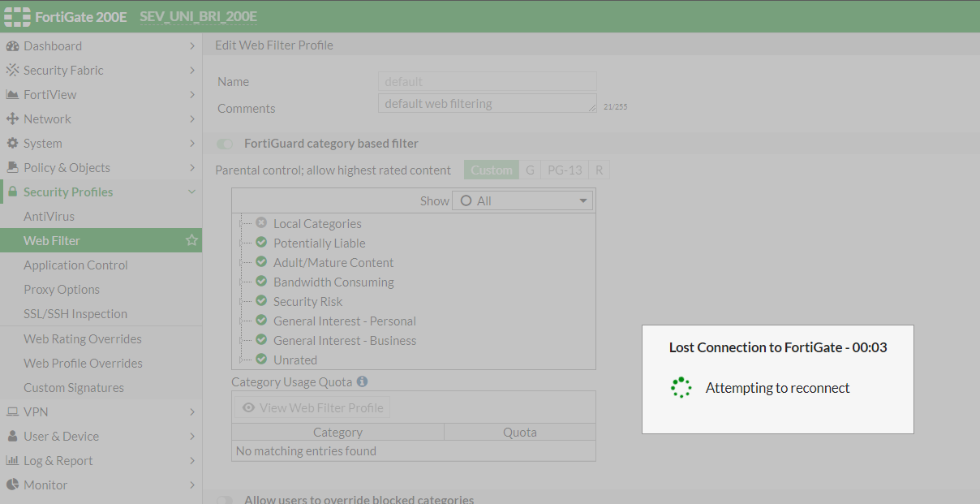Click 'No matching entries found' text
Image resolution: width=980 pixels, height=504 pixels.
306,450
